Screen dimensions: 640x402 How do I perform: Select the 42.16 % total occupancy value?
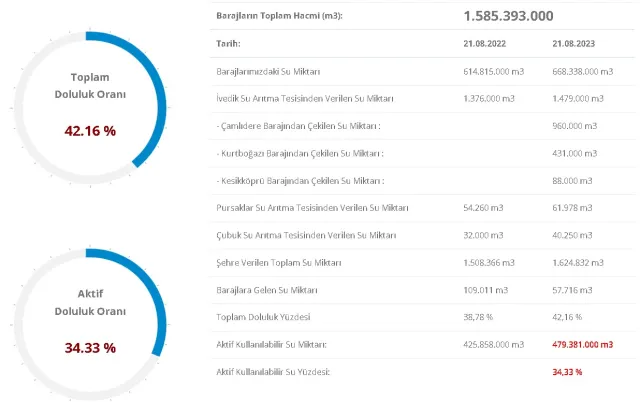pyautogui.click(x=90, y=129)
